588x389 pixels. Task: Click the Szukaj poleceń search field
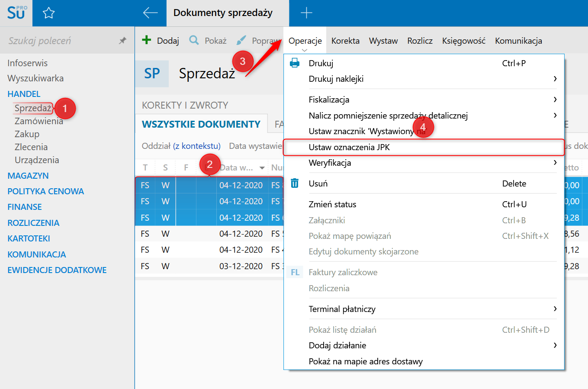tap(61, 41)
